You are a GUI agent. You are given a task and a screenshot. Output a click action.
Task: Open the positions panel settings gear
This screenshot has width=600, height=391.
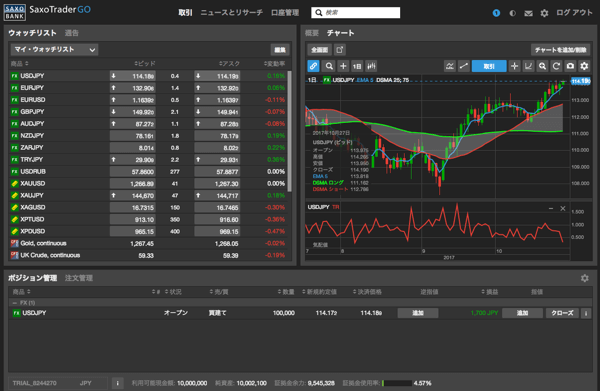584,278
